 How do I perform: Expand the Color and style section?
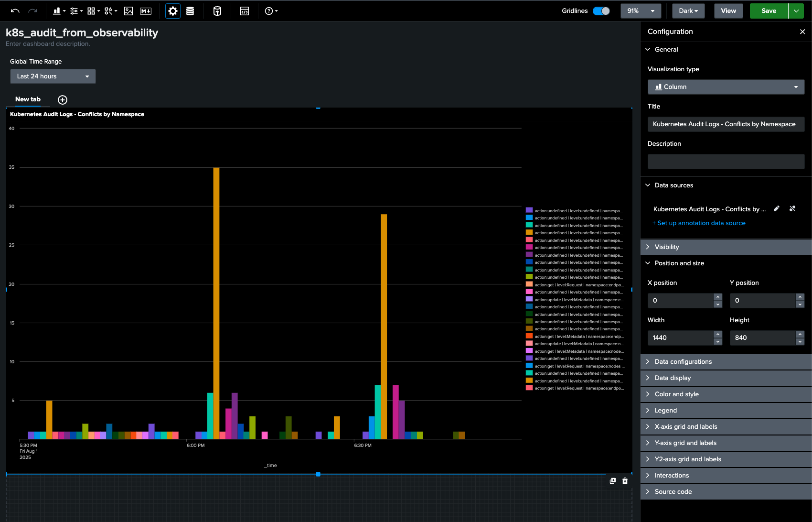[x=676, y=394]
